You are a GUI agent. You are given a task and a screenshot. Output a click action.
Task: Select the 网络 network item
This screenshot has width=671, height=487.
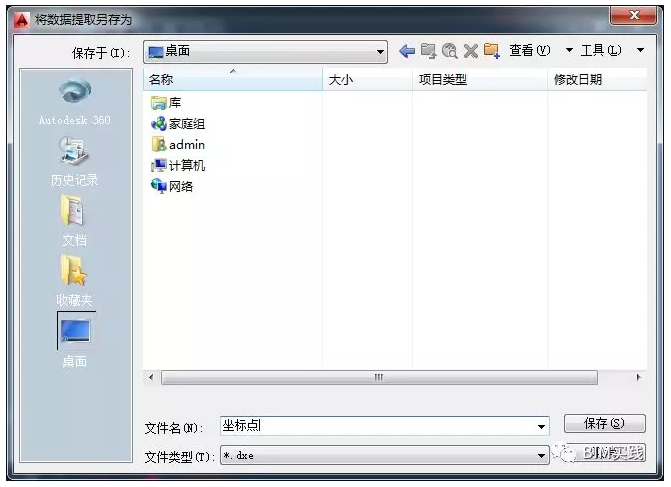tap(172, 186)
